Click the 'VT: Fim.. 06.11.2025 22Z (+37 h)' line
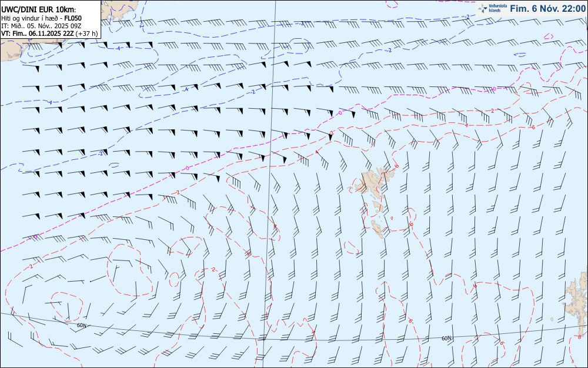 (49, 34)
